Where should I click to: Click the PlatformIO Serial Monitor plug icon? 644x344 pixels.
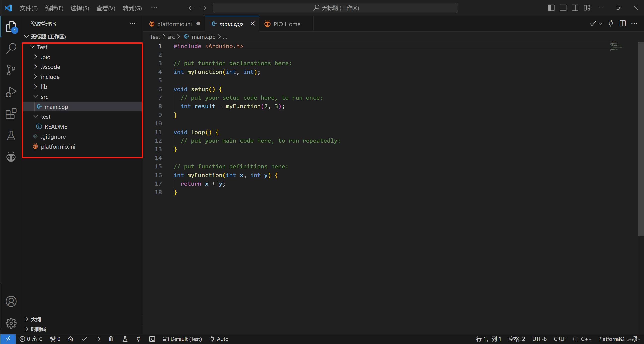(138, 339)
